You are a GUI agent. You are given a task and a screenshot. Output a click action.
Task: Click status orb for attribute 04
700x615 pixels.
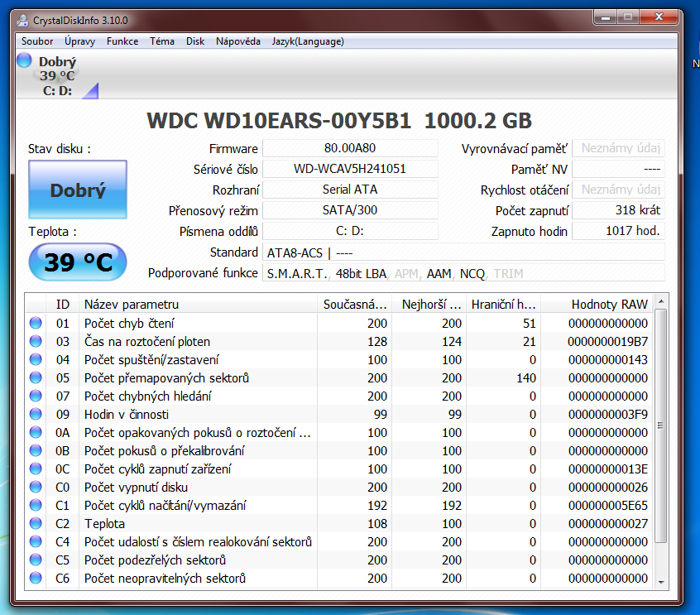click(36, 359)
